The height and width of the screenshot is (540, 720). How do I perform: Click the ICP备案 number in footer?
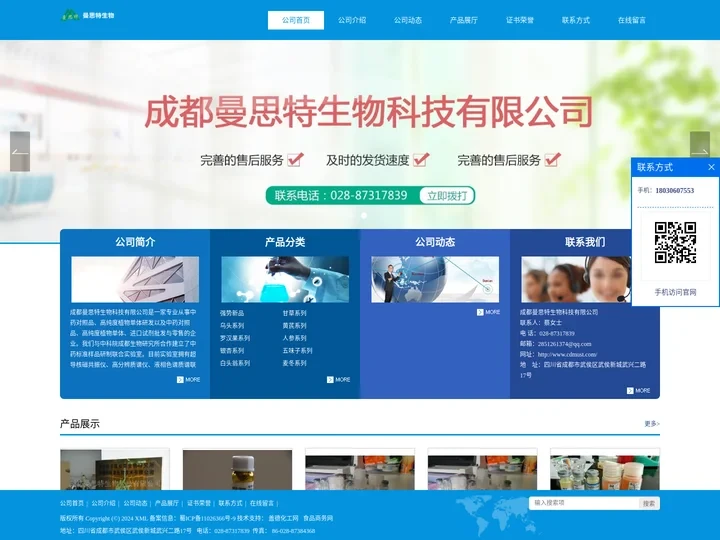coord(206,518)
